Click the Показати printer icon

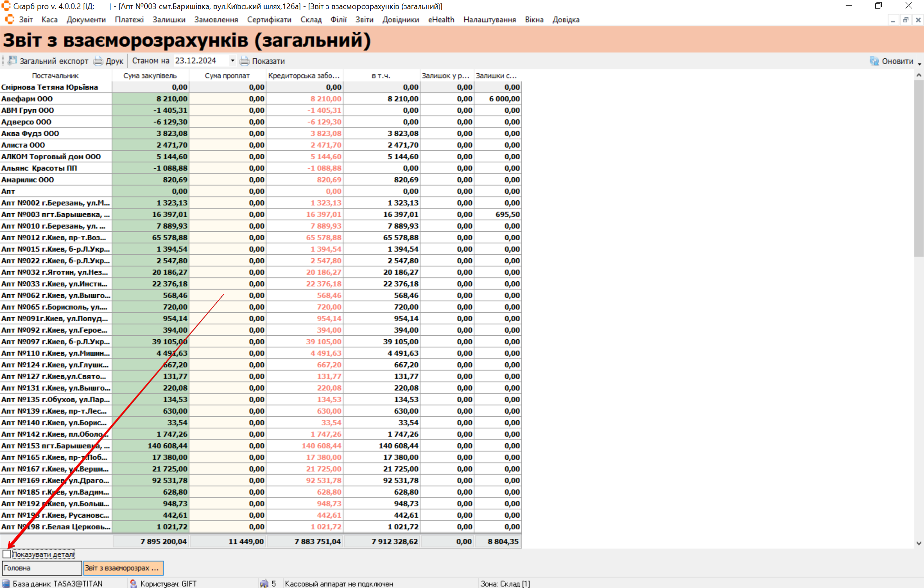[244, 61]
